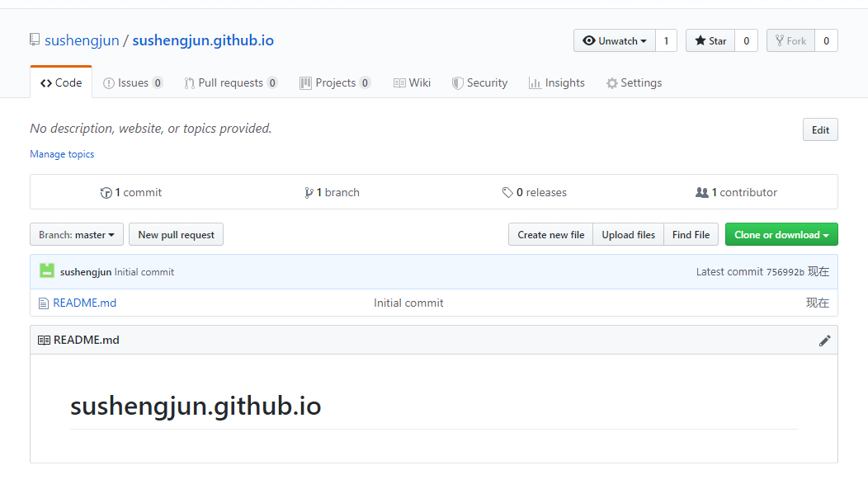Click Create new file
The height and width of the screenshot is (484, 868).
pyautogui.click(x=551, y=234)
